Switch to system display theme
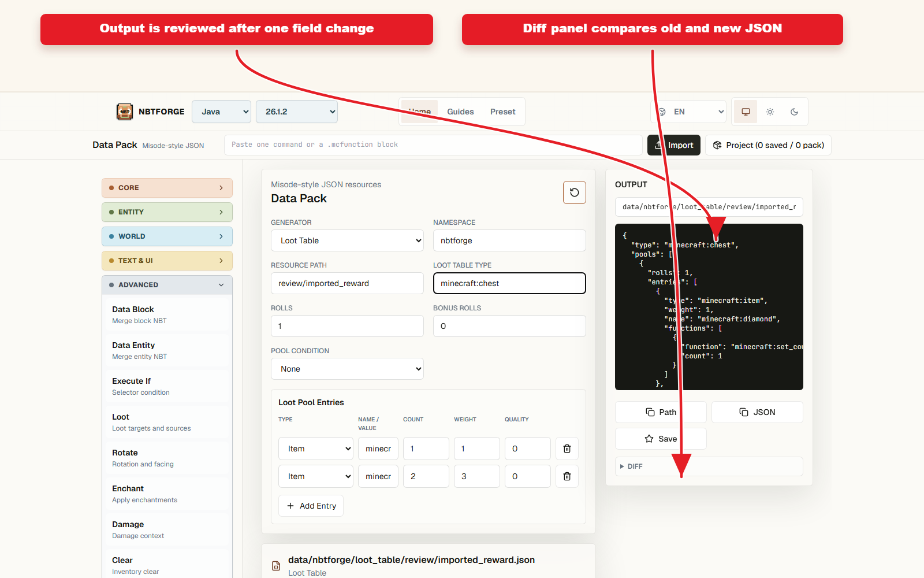 [746, 112]
